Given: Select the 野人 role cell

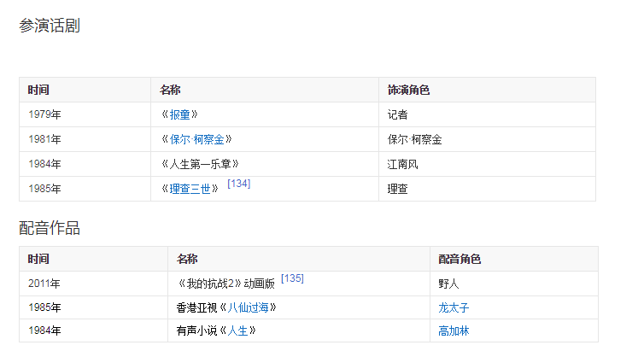Looking at the screenshot, I should (448, 284).
